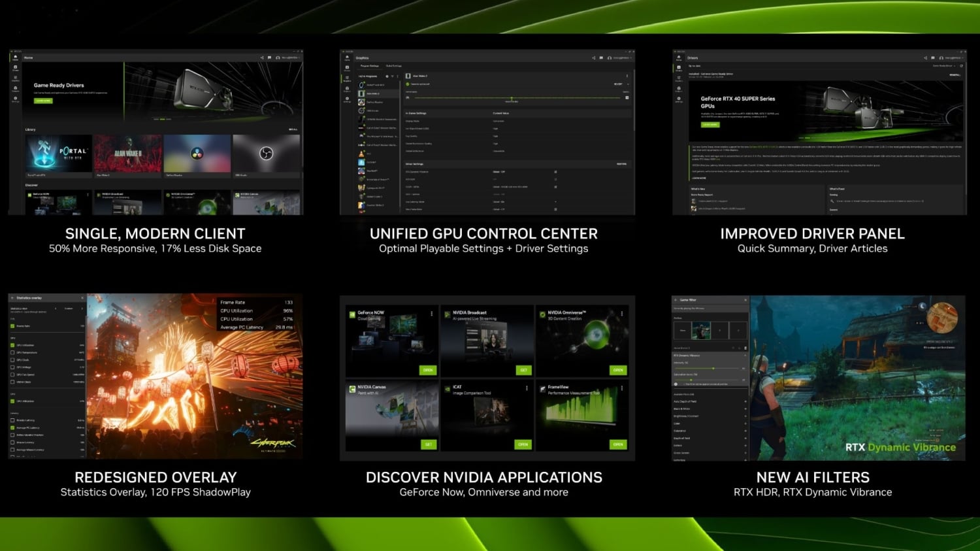Adjust RTX Dynamic Vibrance intensity slider

[713, 369]
